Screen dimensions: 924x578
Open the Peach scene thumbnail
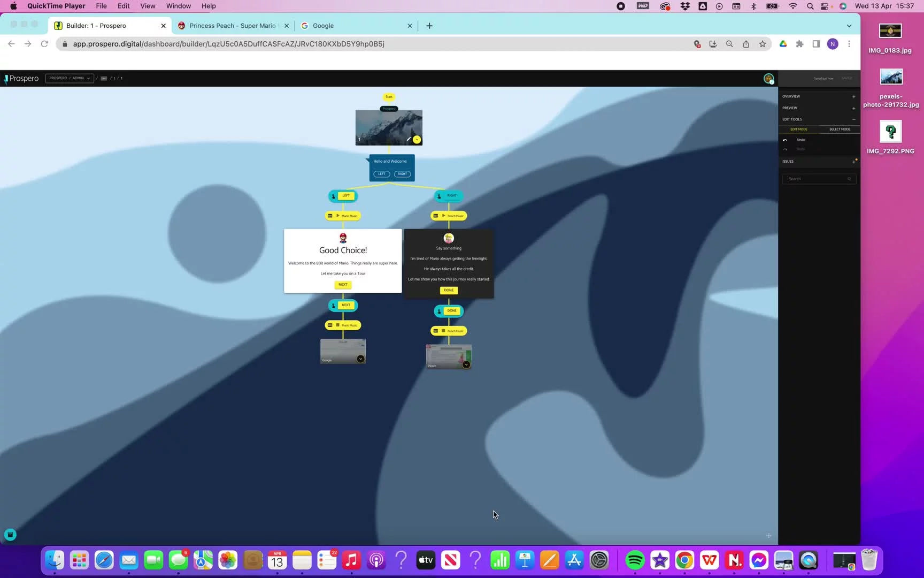coord(449,357)
